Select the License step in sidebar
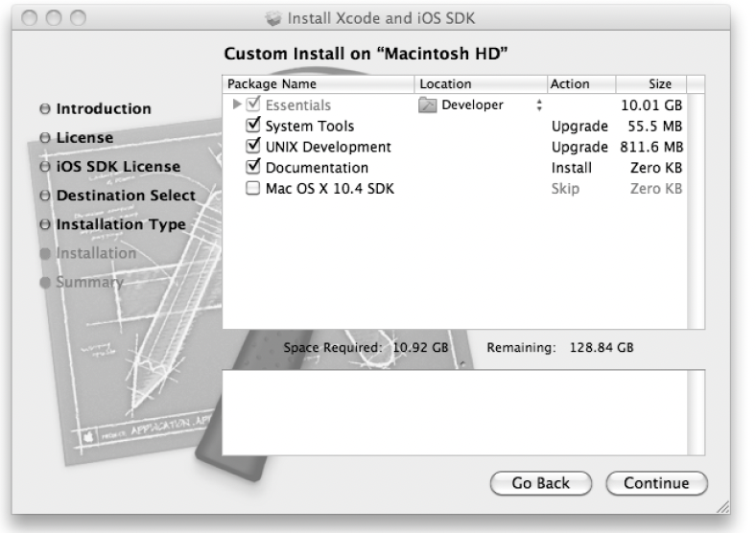 click(x=84, y=138)
